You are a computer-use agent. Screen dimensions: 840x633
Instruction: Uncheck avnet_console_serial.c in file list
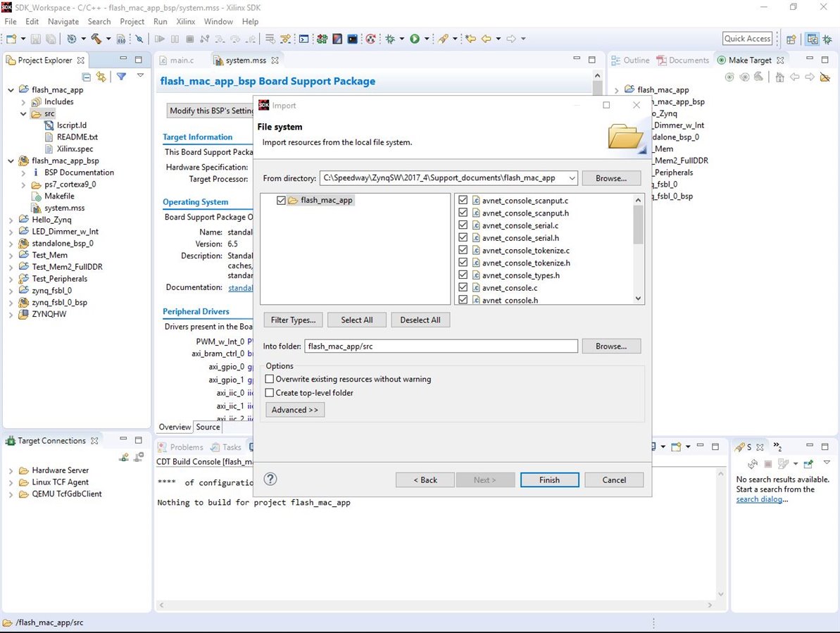(x=463, y=225)
